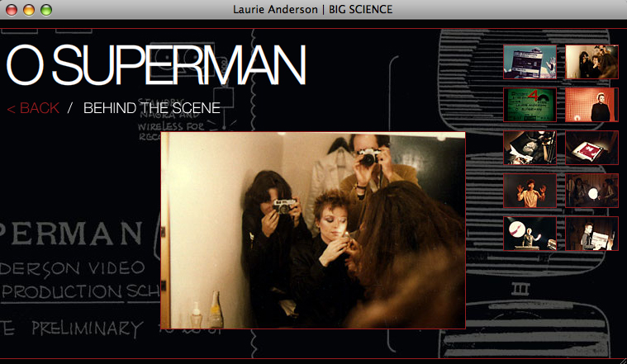Select the dressing-room photographers thumbnail
This screenshot has width=627, height=364.
coord(591,62)
